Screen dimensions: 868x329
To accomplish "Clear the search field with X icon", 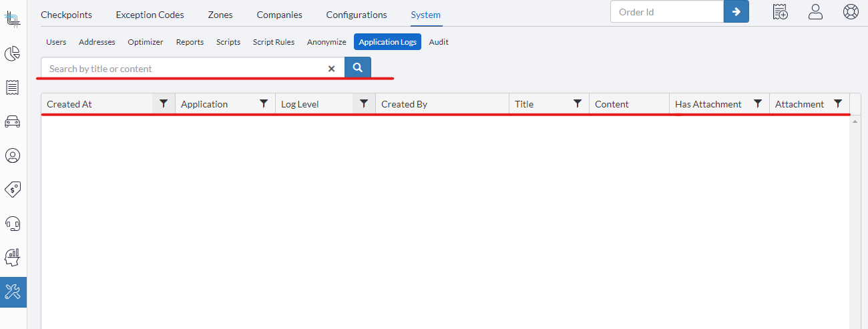I will tap(331, 69).
